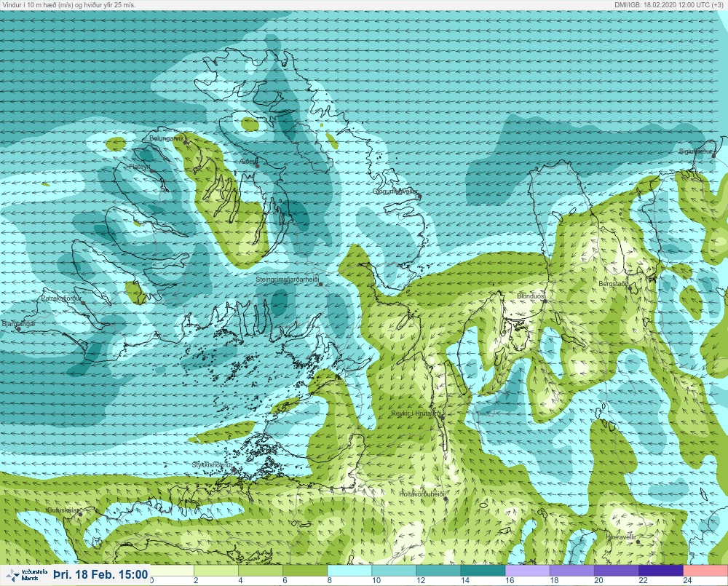The height and width of the screenshot is (586, 728).
Task: Click the DMI/IGB 18.02.2020 12:00 UTC timestamp
Action: pyautogui.click(x=668, y=4)
